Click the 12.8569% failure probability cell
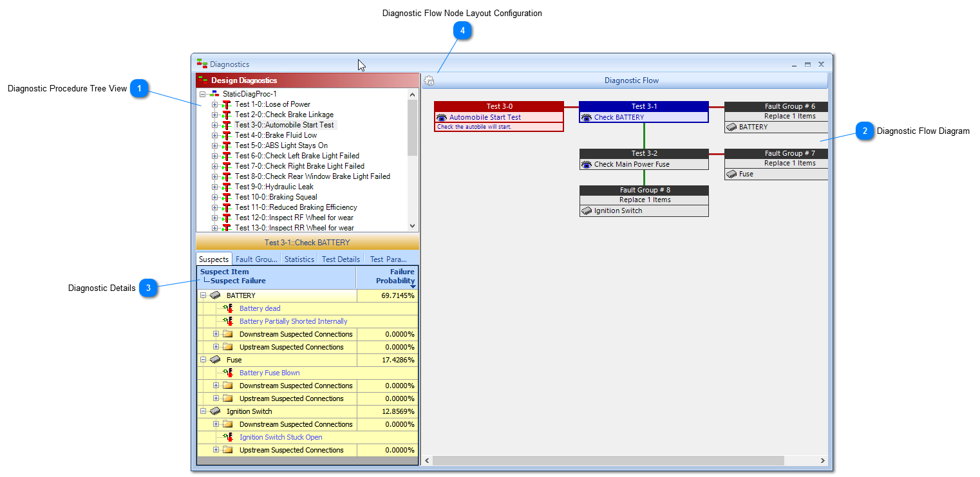980x477 pixels. coord(387,411)
